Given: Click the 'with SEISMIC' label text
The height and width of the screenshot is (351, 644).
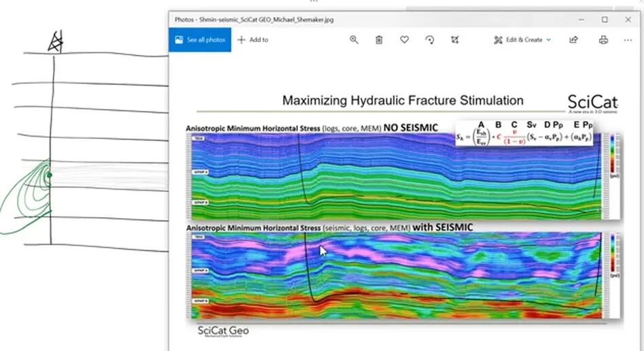Looking at the screenshot, I should [442, 227].
